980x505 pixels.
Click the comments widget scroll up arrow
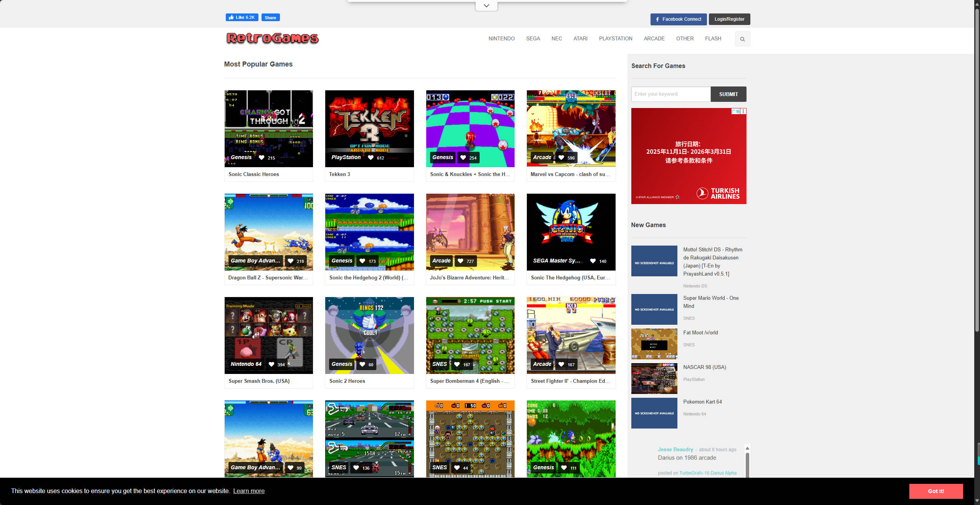(747, 449)
